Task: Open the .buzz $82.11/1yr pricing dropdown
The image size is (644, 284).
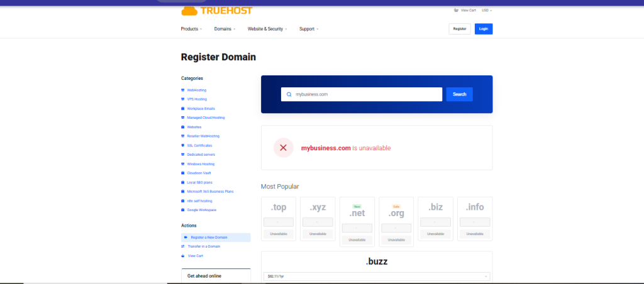Action: 377,276
